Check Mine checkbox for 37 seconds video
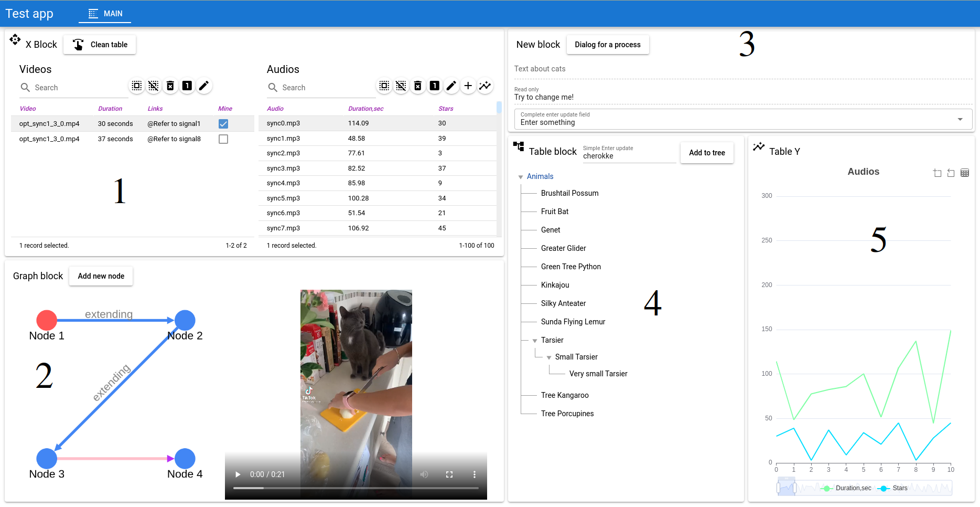Screen dimensions: 980x507 223,139
